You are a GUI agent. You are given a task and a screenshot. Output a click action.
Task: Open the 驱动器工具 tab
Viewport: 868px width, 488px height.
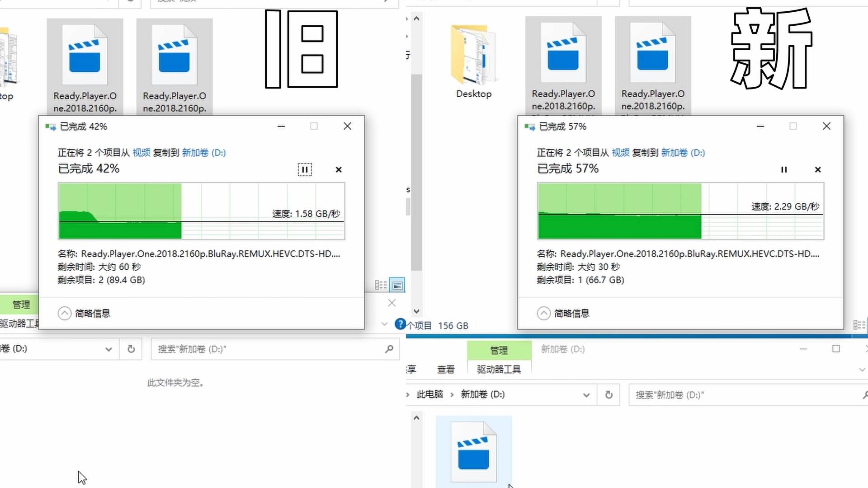pyautogui.click(x=498, y=369)
